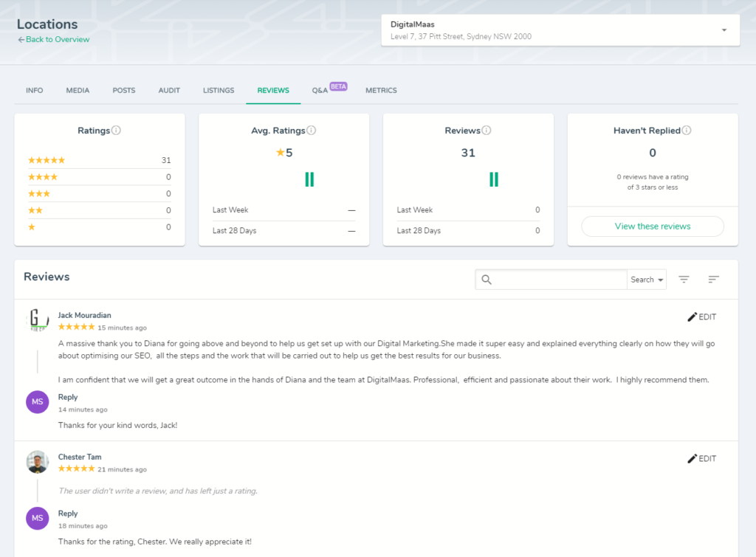Screen dimensions: 756x557
Task: Click the Avg. Ratings info icon
Action: click(312, 131)
